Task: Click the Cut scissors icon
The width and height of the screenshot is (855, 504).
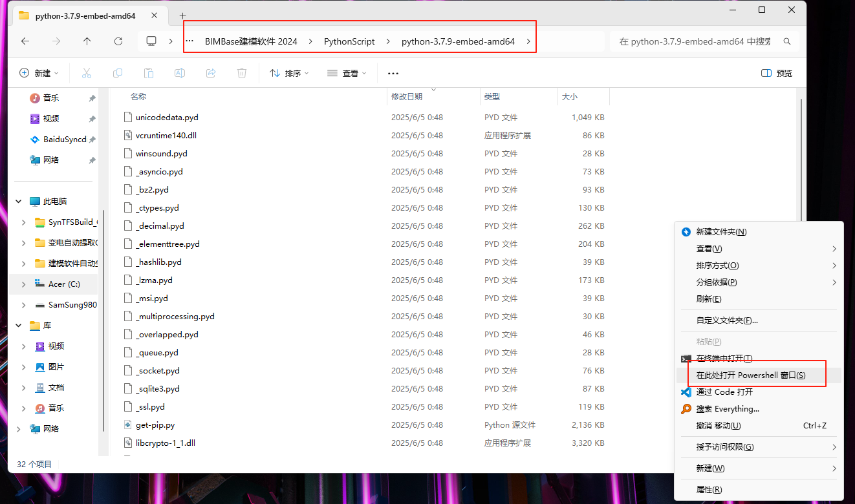Action: [x=87, y=73]
